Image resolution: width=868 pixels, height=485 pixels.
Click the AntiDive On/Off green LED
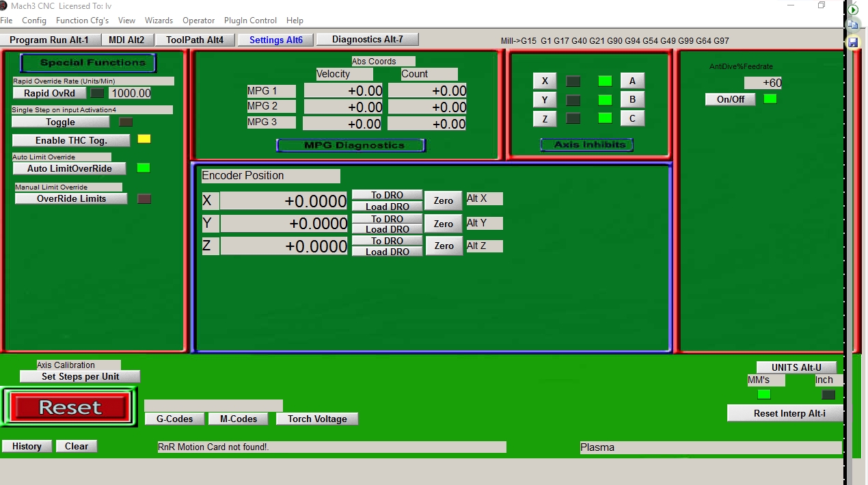[x=770, y=99]
